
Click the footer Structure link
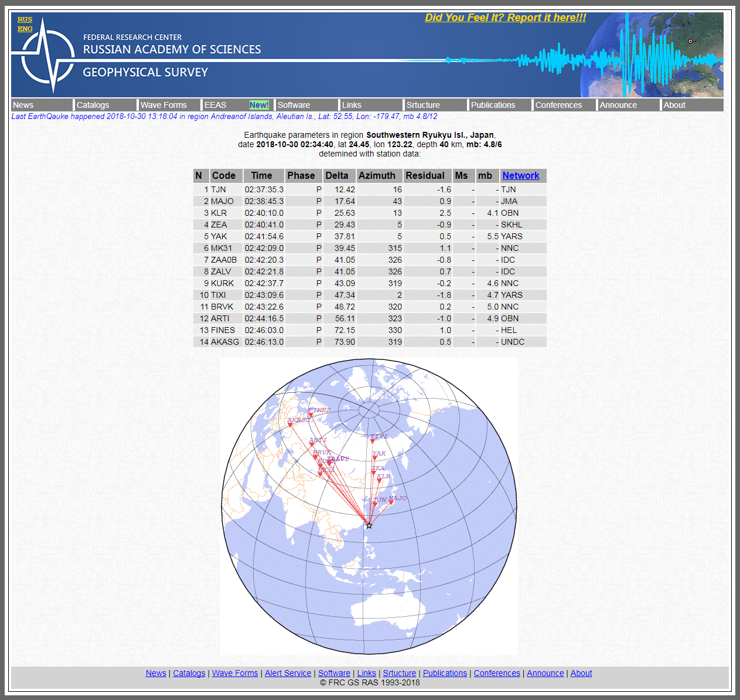(400, 673)
